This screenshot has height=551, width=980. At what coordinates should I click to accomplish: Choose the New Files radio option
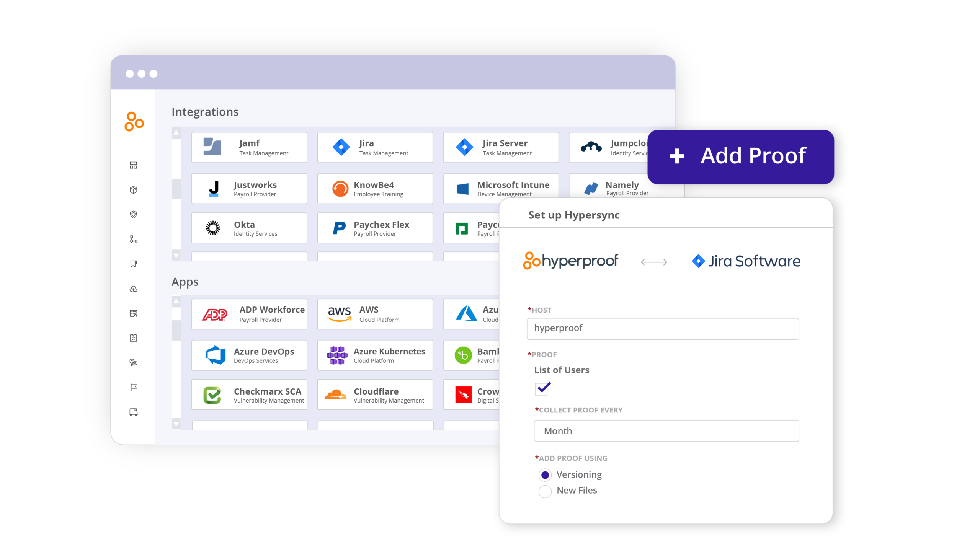(545, 491)
